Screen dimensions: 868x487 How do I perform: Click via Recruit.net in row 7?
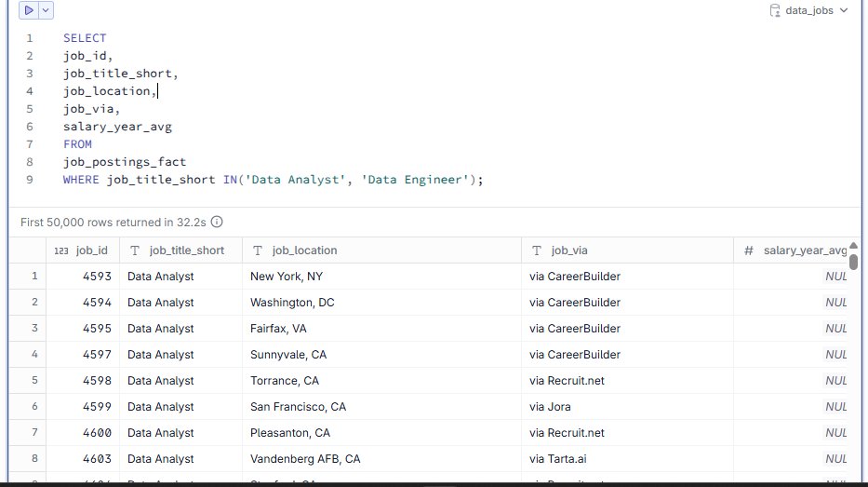[628, 433]
